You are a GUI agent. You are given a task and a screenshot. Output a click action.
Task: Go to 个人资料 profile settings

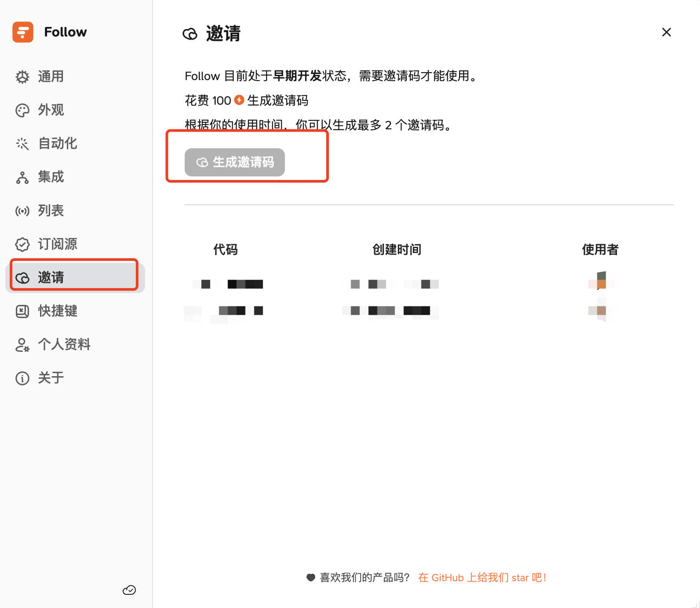[x=75, y=344]
